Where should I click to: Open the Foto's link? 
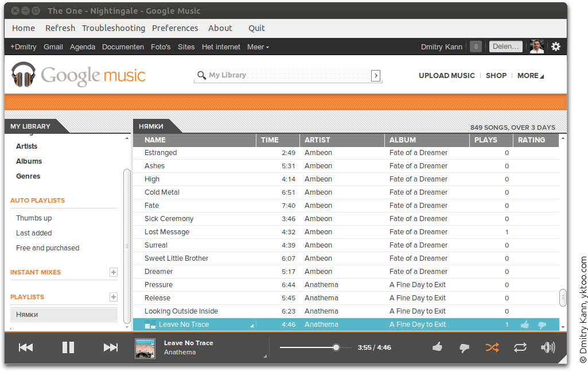coord(161,47)
